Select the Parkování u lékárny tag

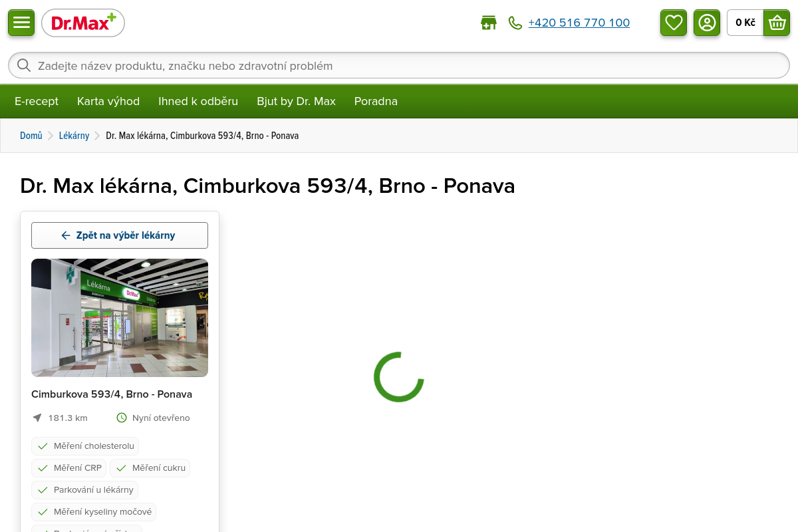pyautogui.click(x=85, y=490)
